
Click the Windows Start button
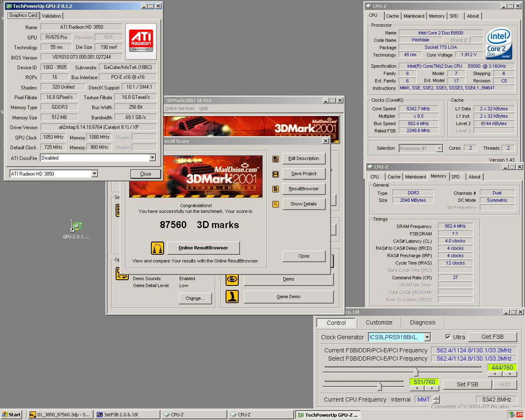click(11, 415)
